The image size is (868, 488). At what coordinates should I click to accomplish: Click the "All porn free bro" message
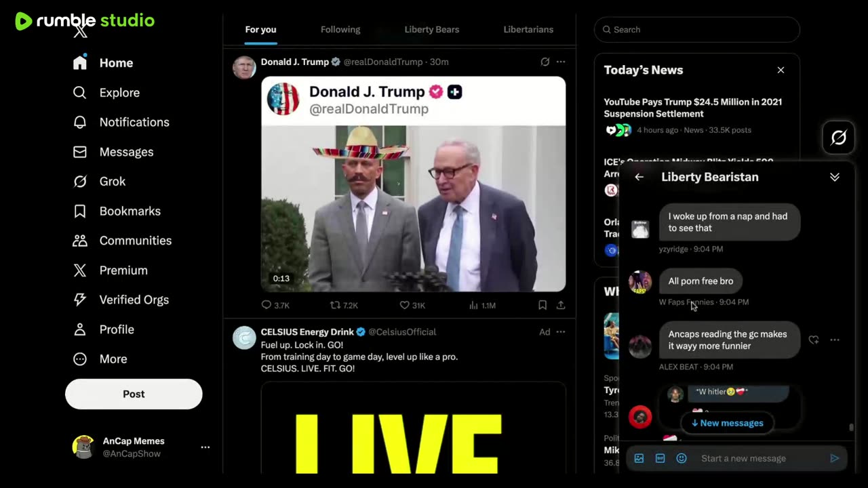point(701,281)
